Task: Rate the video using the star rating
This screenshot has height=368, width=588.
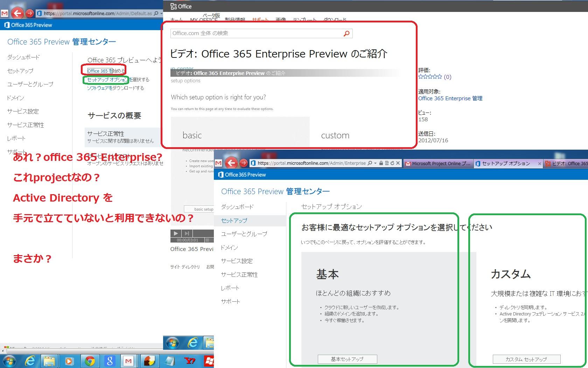Action: pos(430,76)
